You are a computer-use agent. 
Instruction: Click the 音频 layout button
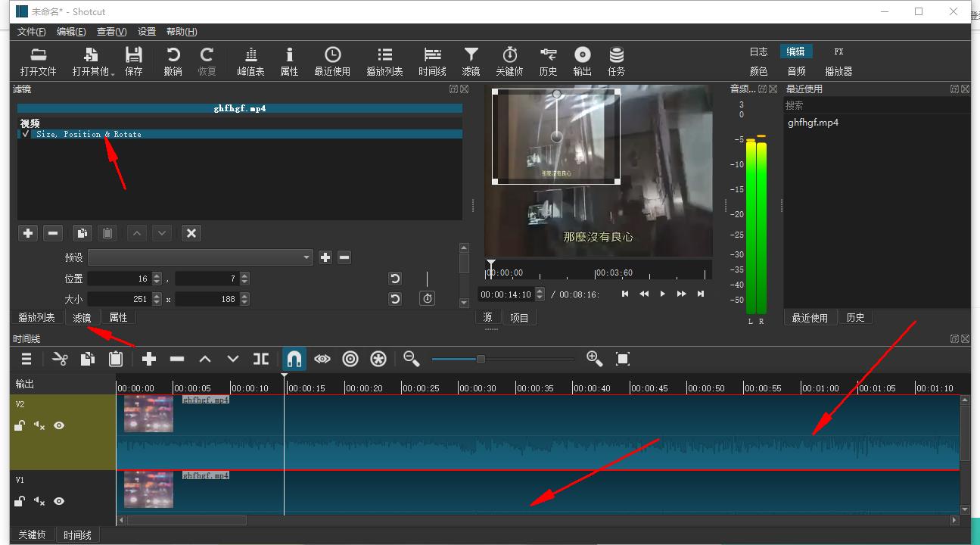point(796,71)
